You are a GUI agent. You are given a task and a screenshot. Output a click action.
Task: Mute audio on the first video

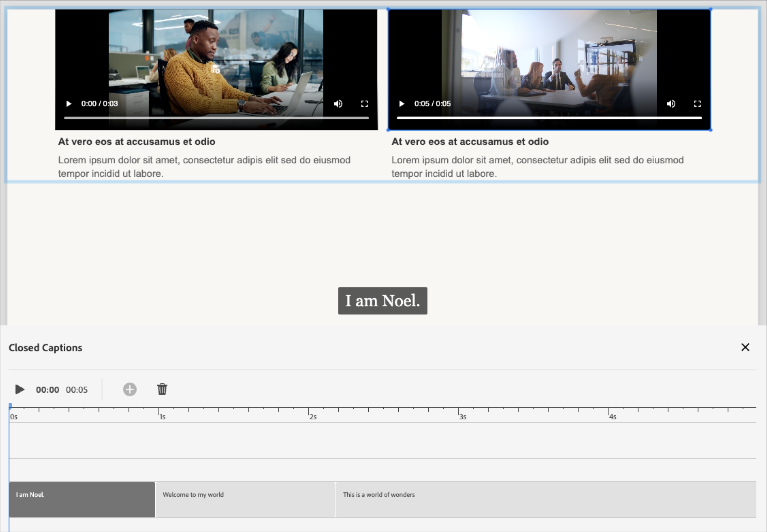pyautogui.click(x=338, y=104)
